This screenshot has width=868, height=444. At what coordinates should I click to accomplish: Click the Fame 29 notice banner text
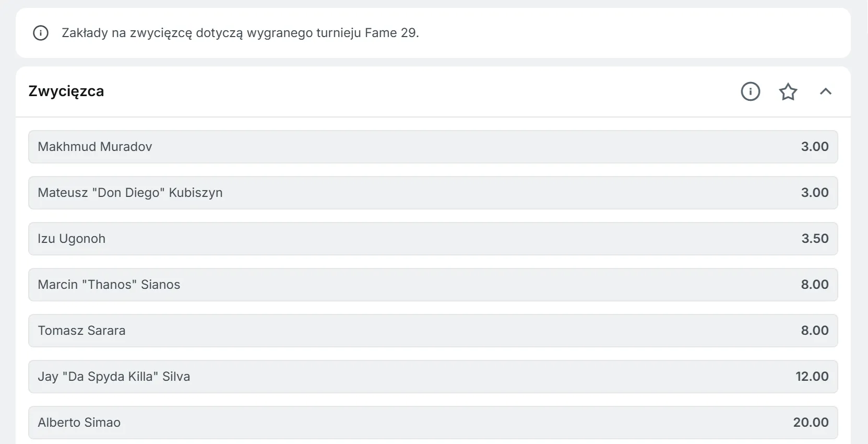click(240, 32)
